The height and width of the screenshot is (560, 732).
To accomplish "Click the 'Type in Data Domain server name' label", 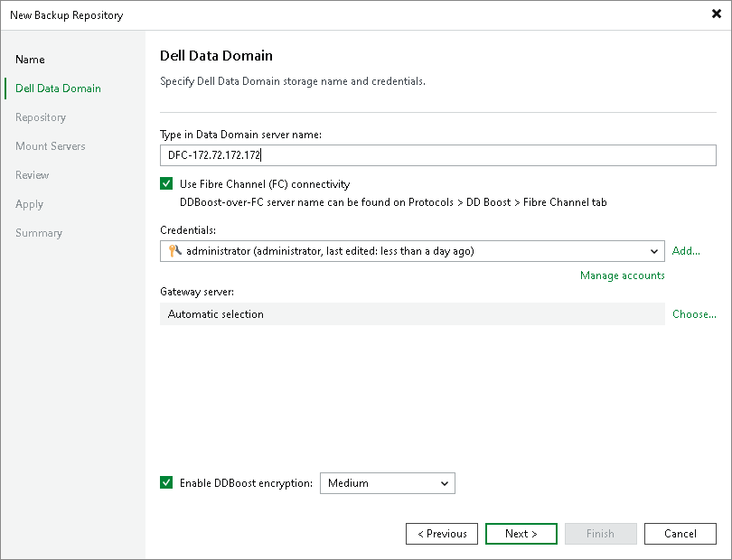I will coord(241,135).
